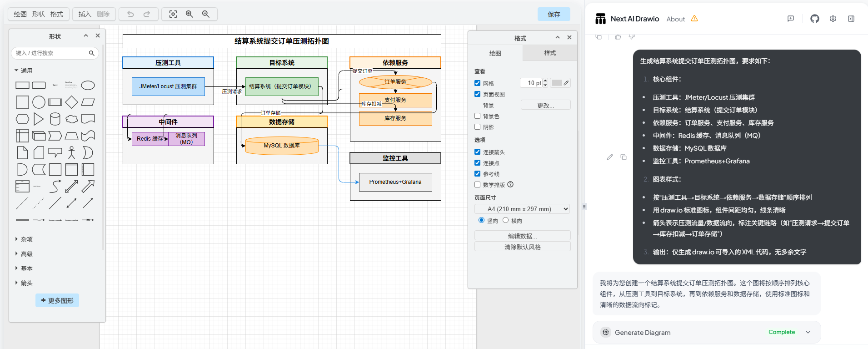
Task: Pick the parallelogram shape from the palette
Action: tap(88, 102)
